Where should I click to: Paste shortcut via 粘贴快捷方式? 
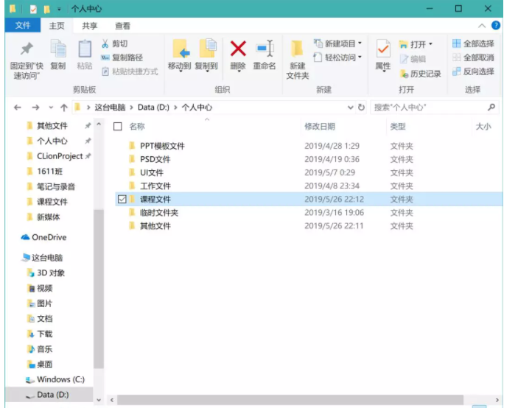pos(130,71)
